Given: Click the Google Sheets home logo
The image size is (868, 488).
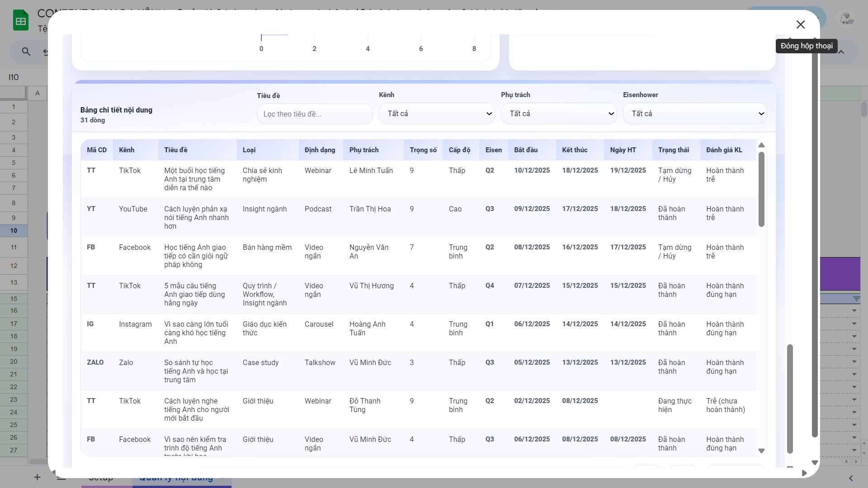Looking at the screenshot, I should [21, 20].
